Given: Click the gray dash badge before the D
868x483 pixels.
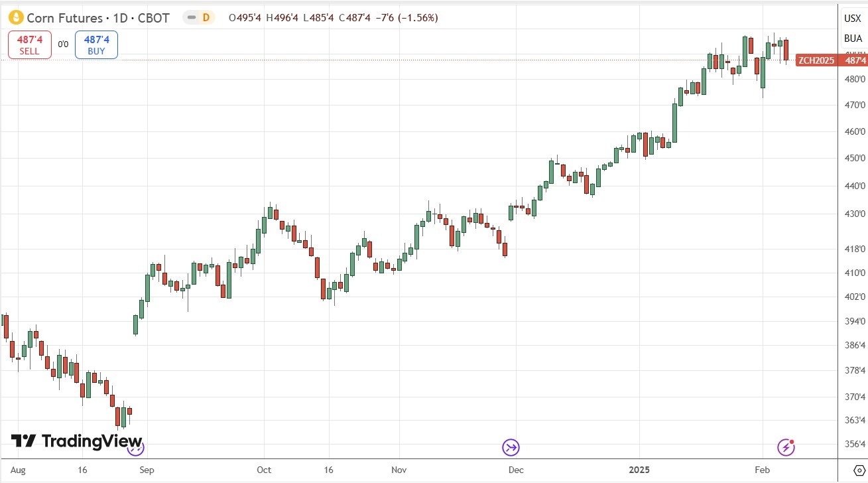Looking at the screenshot, I should [x=192, y=18].
